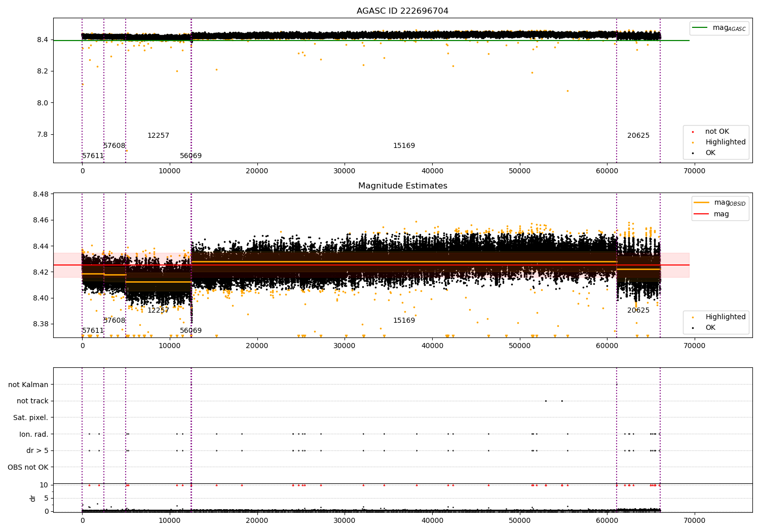The width and height of the screenshot is (760, 532).
Task: Click the dr axis tick label 5
Action: (x=46, y=499)
